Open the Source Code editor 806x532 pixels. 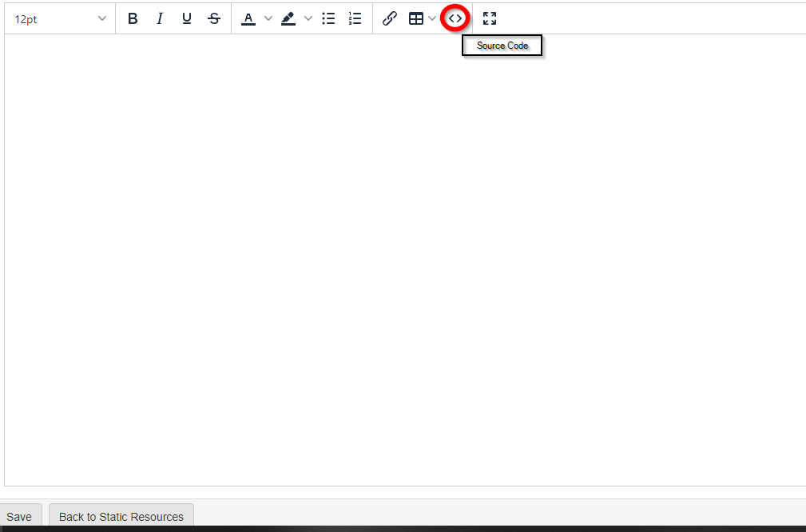(x=455, y=18)
